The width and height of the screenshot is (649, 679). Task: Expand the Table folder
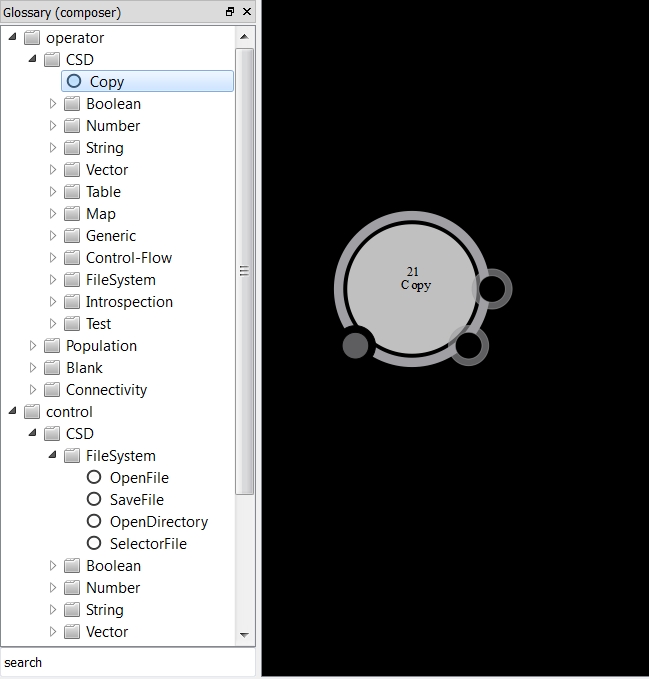click(x=53, y=191)
